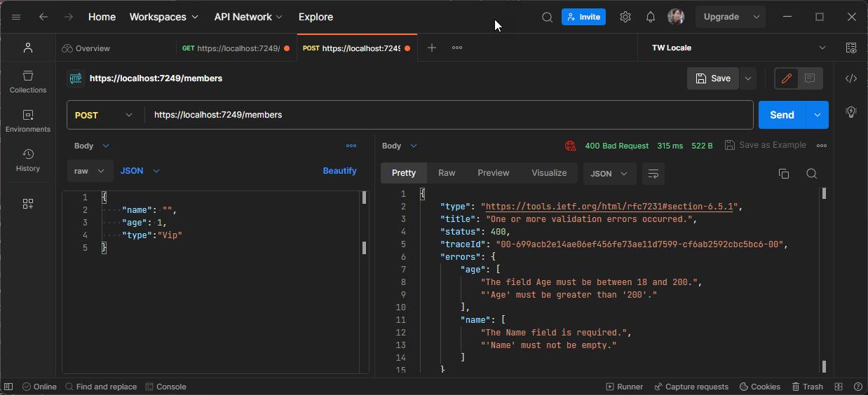Switch to the Raw response view
Screen dimensions: 868x395
click(x=447, y=173)
